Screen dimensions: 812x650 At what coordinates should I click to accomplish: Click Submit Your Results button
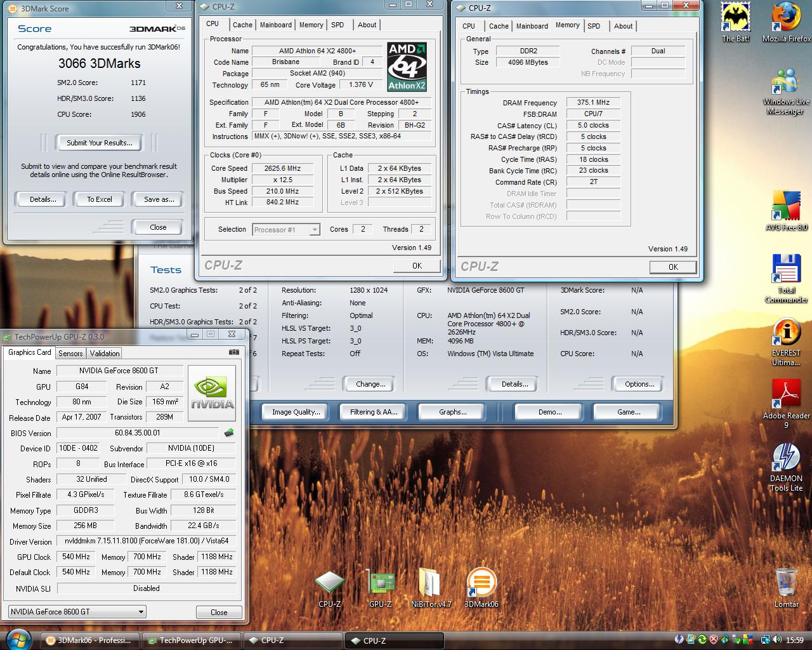point(100,143)
